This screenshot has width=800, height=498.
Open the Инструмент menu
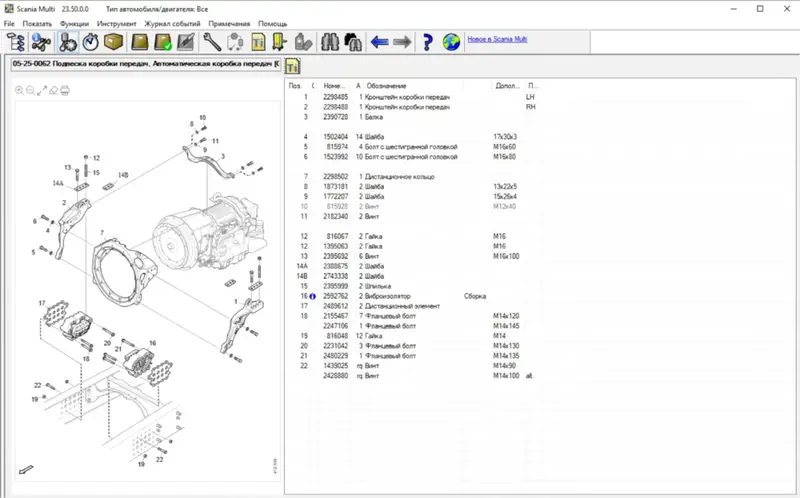click(117, 23)
